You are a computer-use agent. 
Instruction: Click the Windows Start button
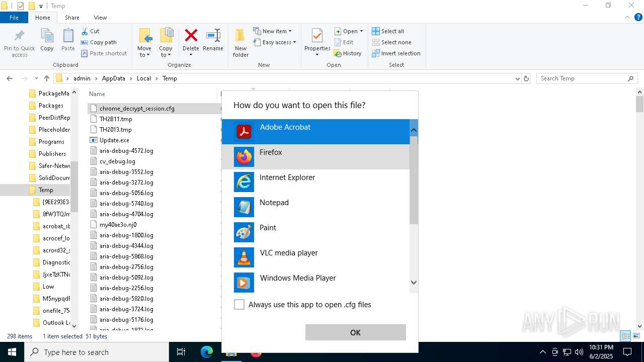12,352
